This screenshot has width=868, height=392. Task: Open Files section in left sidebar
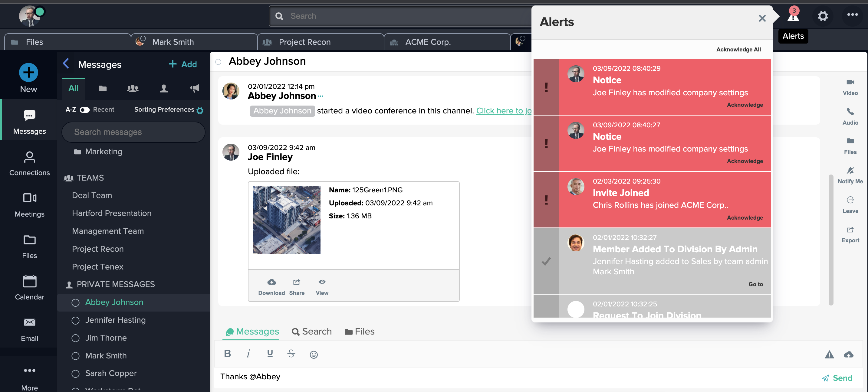[29, 247]
